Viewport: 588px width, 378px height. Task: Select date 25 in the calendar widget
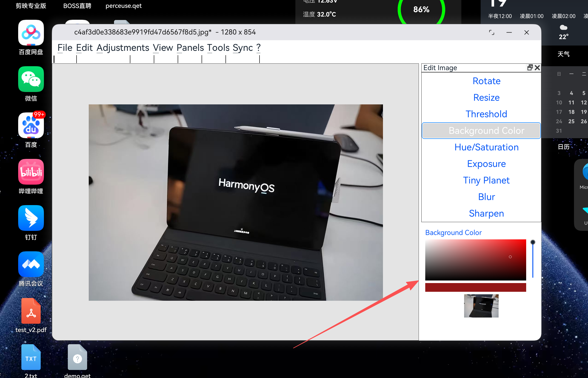pos(571,121)
